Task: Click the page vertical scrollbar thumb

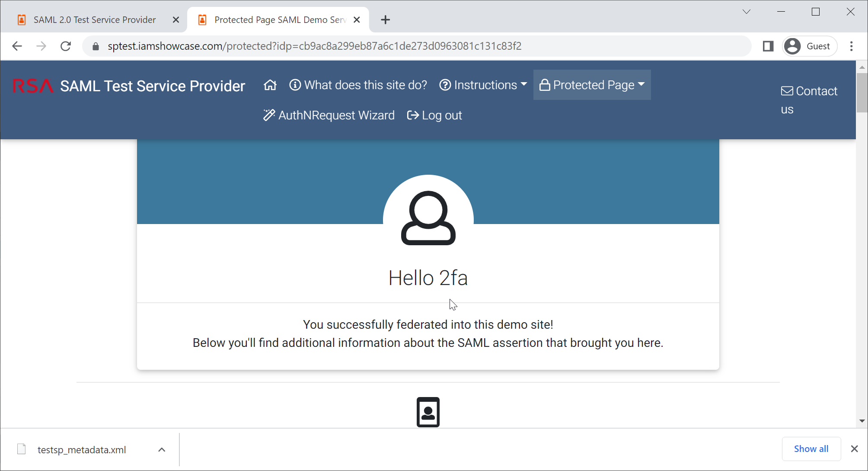Action: pyautogui.click(x=862, y=93)
